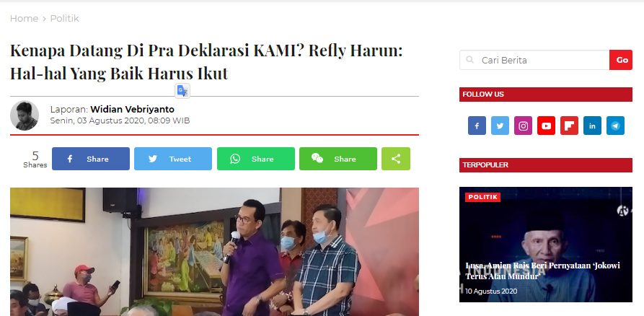Open the Flipboard follow icon
Screen dimensions: 644x316
point(569,126)
